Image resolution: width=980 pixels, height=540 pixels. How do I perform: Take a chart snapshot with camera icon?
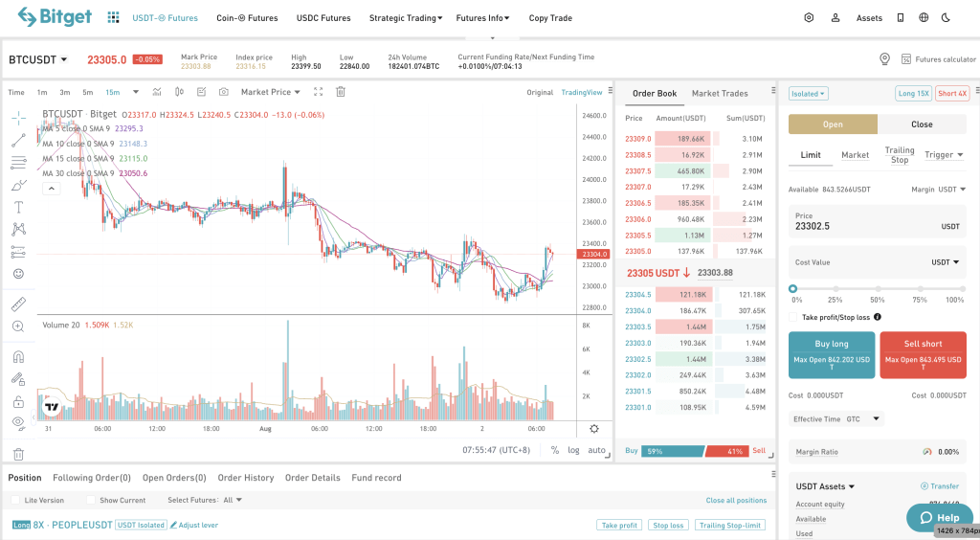(x=223, y=92)
